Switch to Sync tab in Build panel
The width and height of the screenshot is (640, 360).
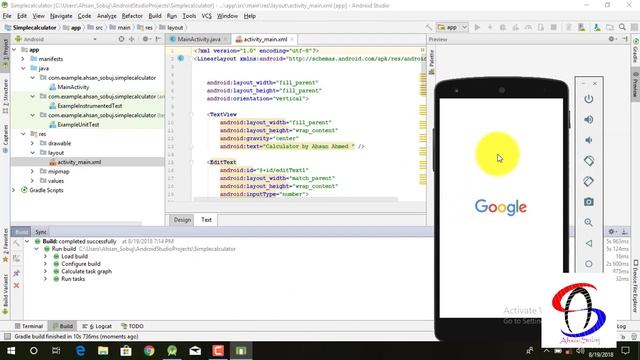[41, 232]
